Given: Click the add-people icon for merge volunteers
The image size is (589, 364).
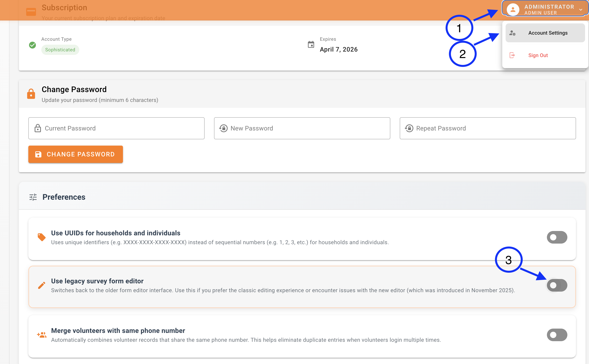Looking at the screenshot, I should pyautogui.click(x=42, y=335).
